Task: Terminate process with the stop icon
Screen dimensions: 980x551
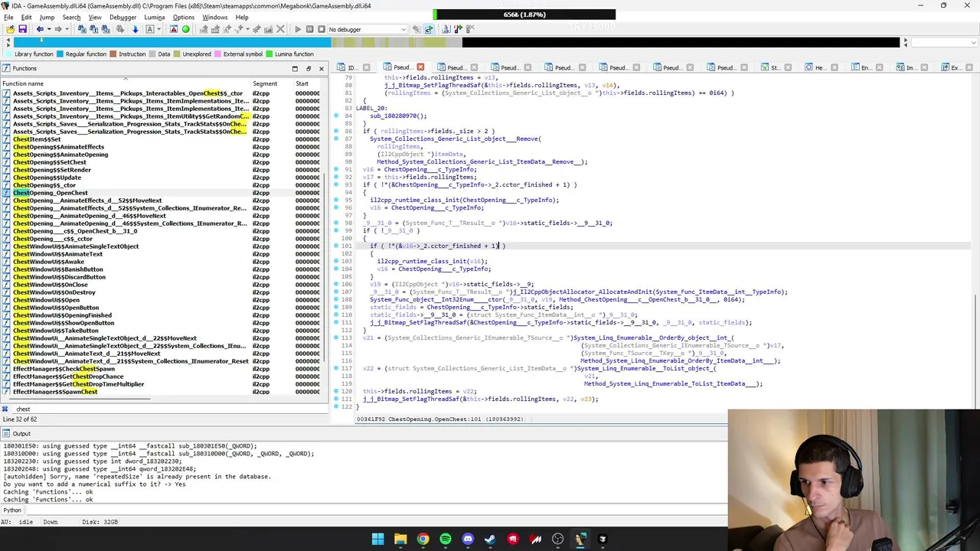Action: coord(322,29)
